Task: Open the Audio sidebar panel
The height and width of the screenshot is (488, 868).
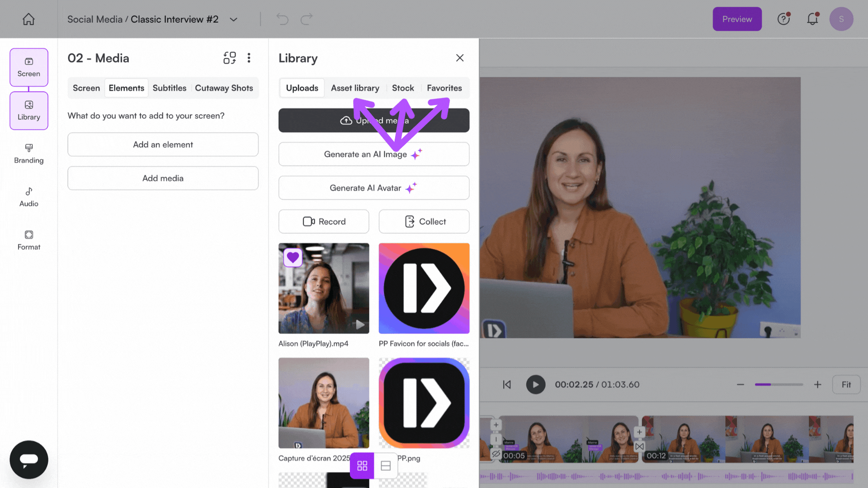Action: click(x=28, y=197)
